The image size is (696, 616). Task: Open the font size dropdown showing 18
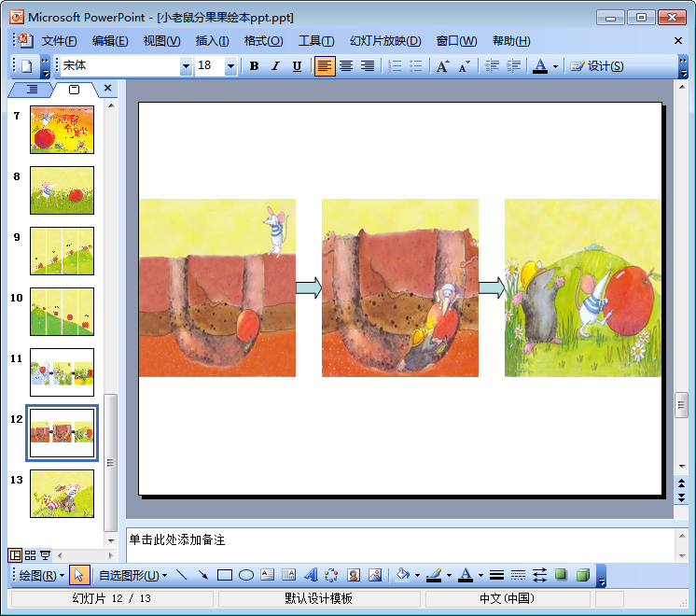(x=230, y=66)
